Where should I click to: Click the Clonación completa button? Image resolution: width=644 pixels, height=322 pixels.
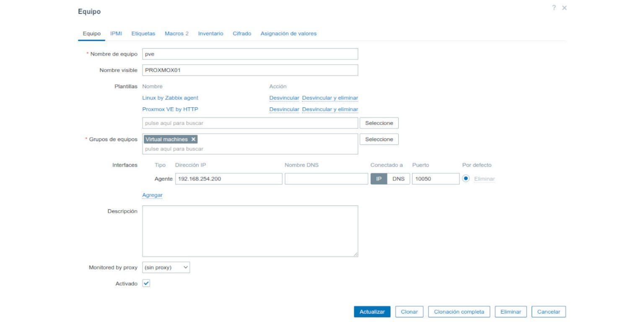pyautogui.click(x=459, y=312)
